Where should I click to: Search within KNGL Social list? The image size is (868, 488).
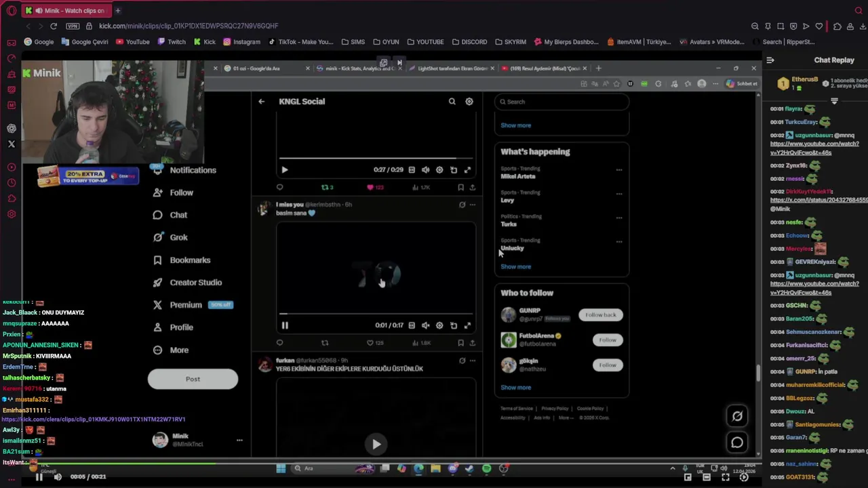click(452, 102)
